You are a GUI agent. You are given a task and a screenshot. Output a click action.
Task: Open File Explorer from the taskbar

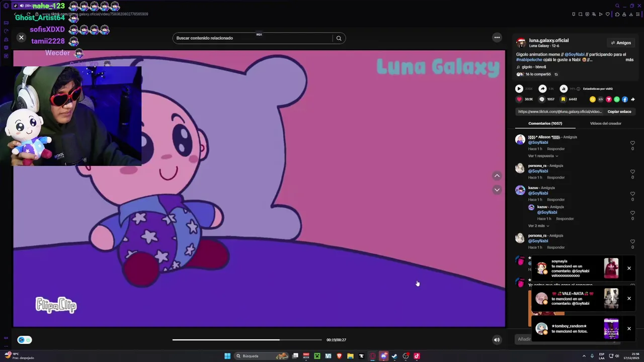(x=350, y=356)
